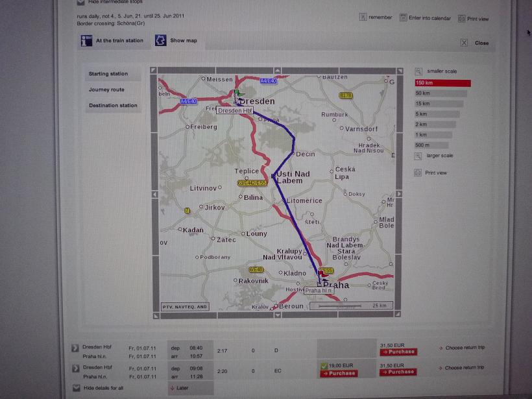Click the red destination flag at Praha
Viewport: 532px width, 399px height.
pyautogui.click(x=321, y=275)
